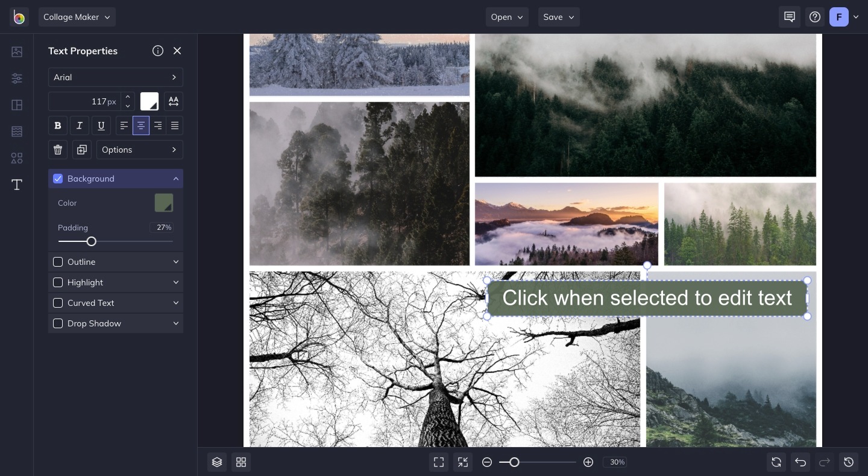
Task: Click the Open menu
Action: [x=507, y=17]
